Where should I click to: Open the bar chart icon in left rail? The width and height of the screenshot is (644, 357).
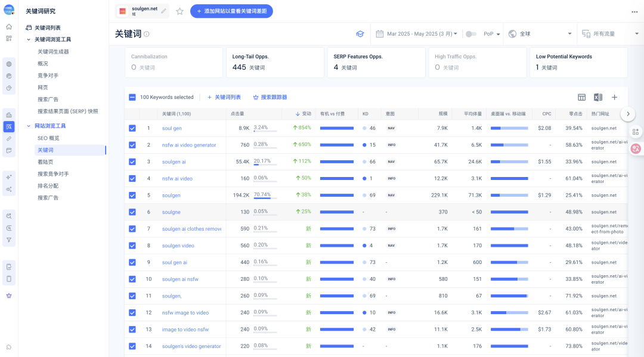tap(8, 115)
